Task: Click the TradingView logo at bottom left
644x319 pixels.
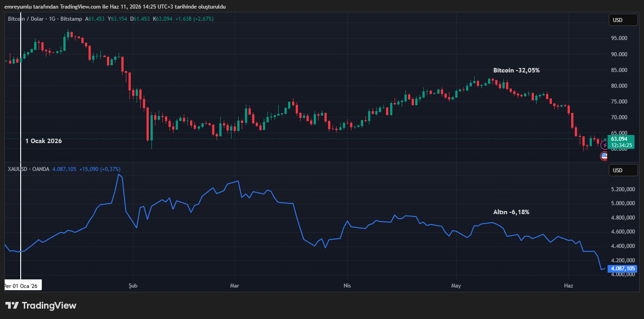Action: click(41, 306)
